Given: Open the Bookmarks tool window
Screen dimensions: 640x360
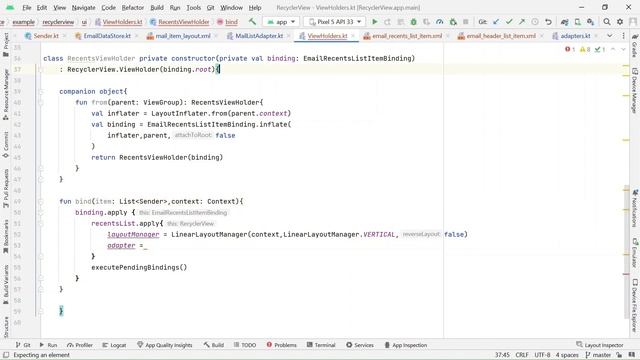Looking at the screenshot, I should tap(6, 237).
